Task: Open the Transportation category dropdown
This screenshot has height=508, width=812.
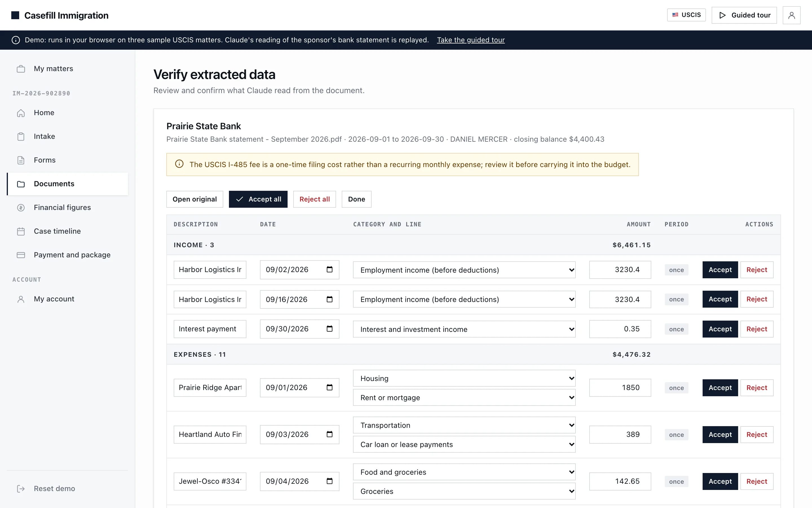Action: pos(464,425)
